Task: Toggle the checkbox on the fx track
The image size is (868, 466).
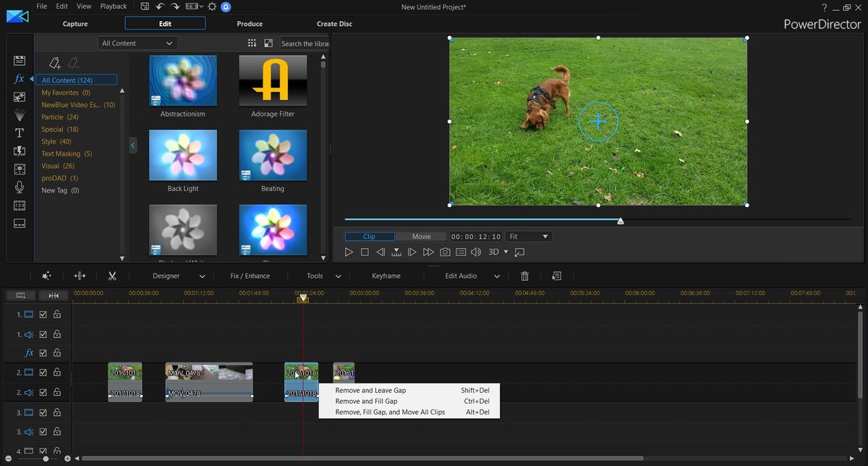Action: [43, 353]
